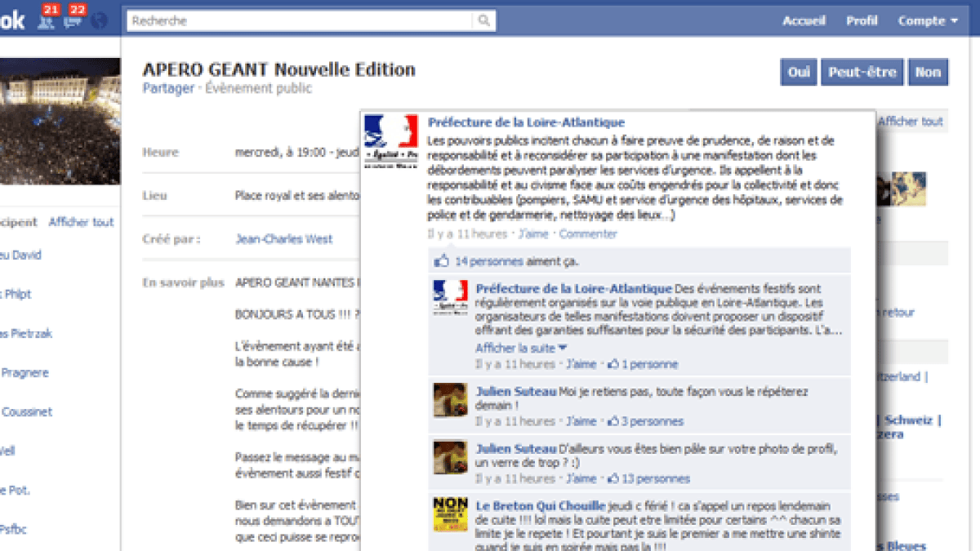Open the event crowd photo thumbnail
Screen dimensions: 980x551
coord(60,121)
